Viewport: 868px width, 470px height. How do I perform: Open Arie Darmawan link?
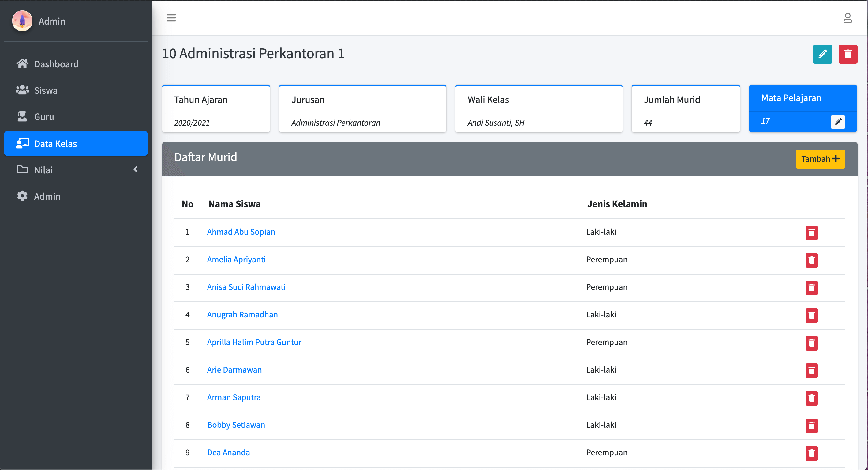click(x=234, y=370)
